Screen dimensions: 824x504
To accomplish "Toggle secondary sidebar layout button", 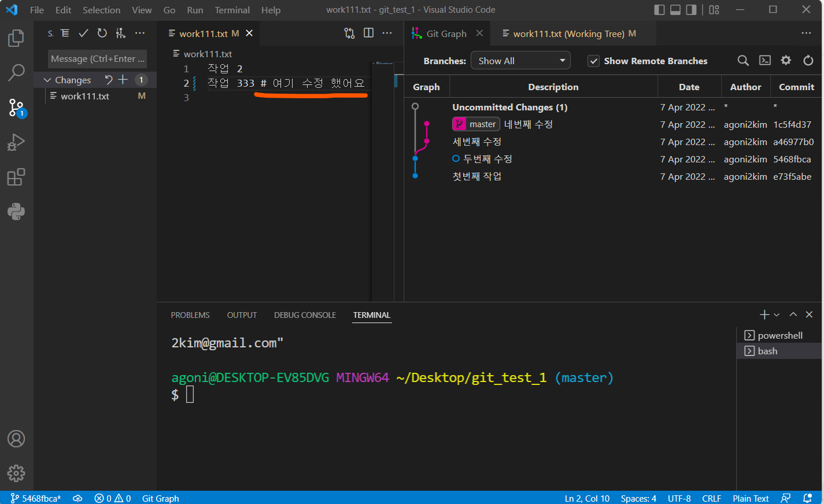I will 691,10.
